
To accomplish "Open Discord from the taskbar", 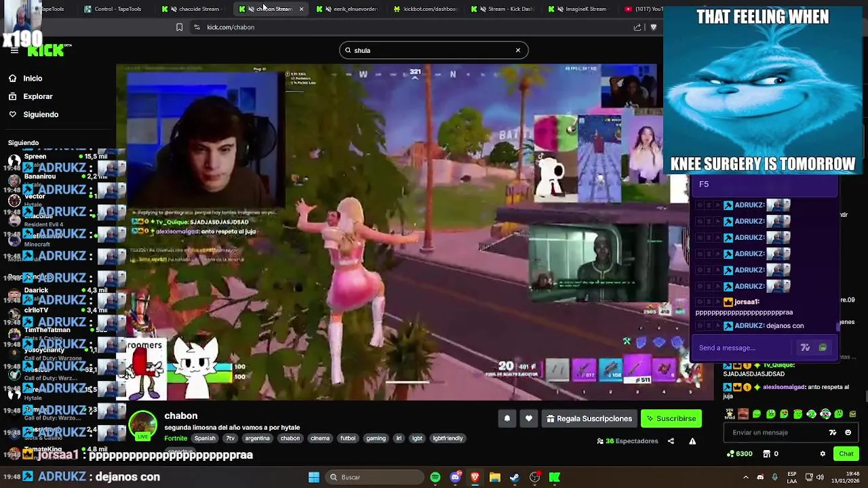I will [x=455, y=477].
